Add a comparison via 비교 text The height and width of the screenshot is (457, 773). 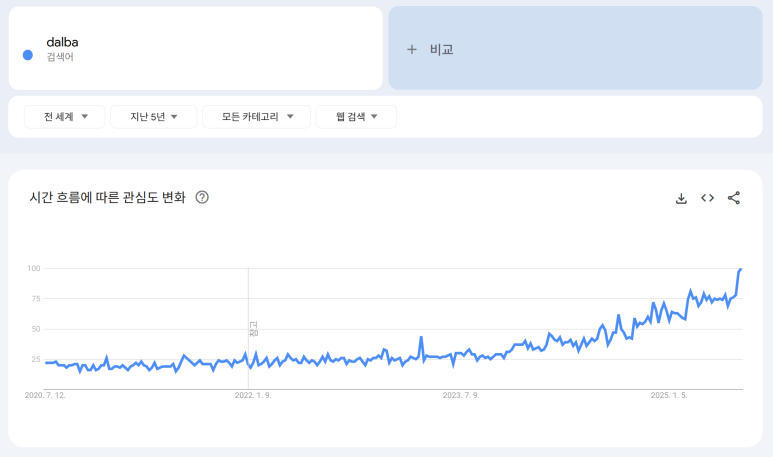(x=441, y=49)
